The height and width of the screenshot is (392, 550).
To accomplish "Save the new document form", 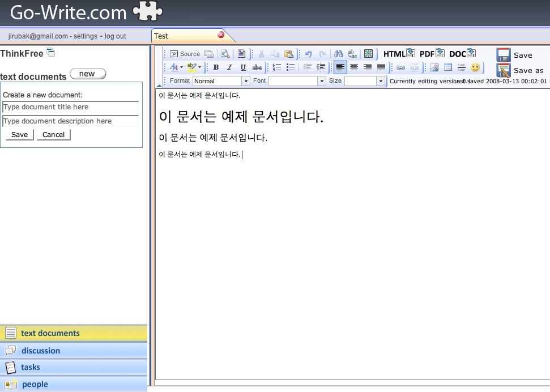I will [x=20, y=135].
